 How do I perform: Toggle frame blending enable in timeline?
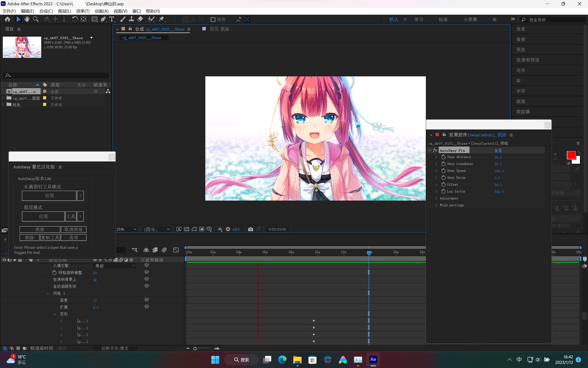point(155,250)
